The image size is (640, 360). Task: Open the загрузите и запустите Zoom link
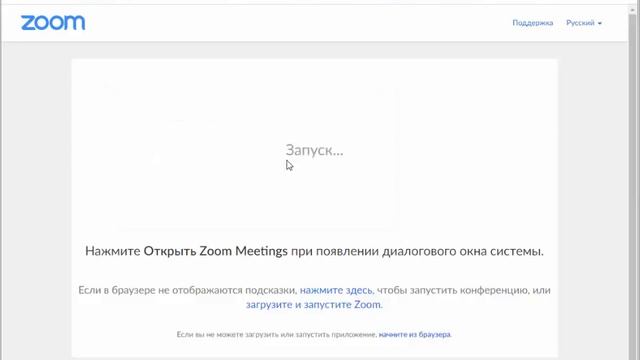(313, 304)
